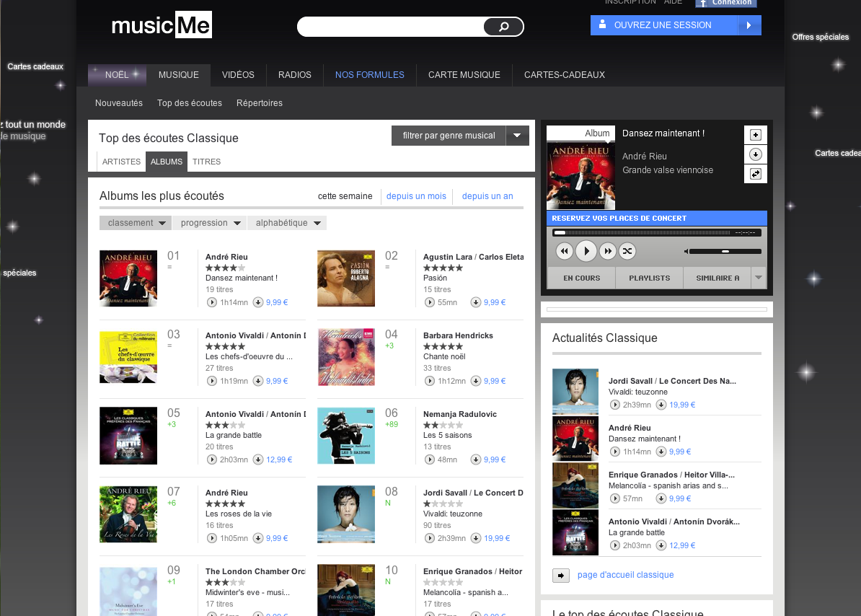This screenshot has height=616, width=861.
Task: Add the playing album with the plus icon
Action: pyautogui.click(x=756, y=135)
